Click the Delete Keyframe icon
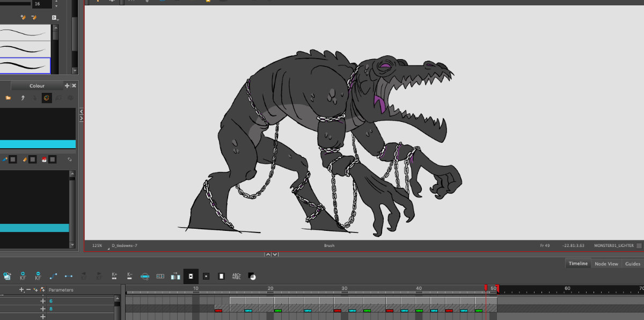This screenshot has height=320, width=644. (x=38, y=276)
